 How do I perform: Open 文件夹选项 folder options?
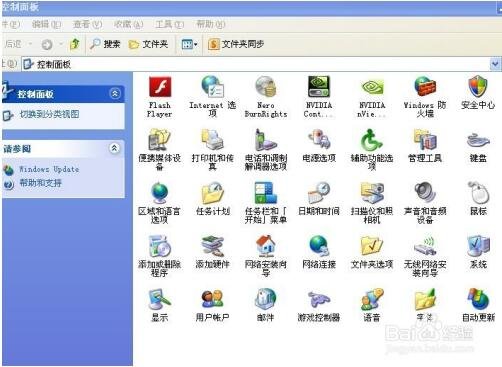click(x=372, y=252)
